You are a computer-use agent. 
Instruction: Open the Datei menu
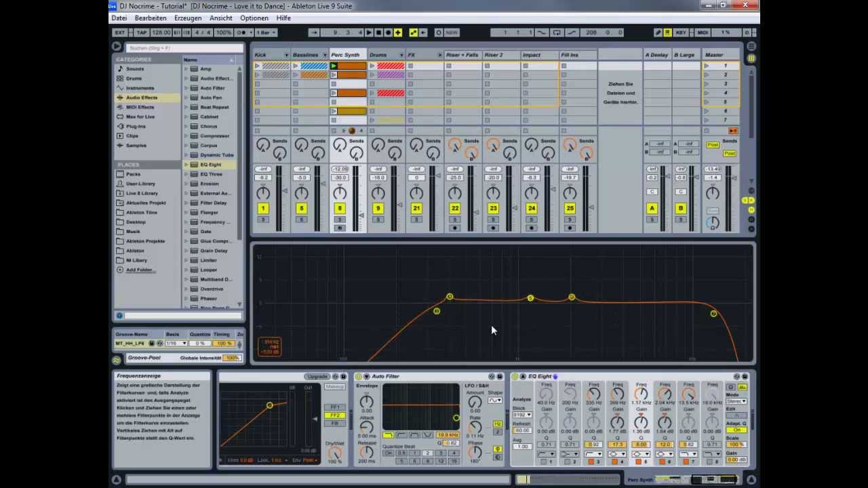tap(119, 18)
